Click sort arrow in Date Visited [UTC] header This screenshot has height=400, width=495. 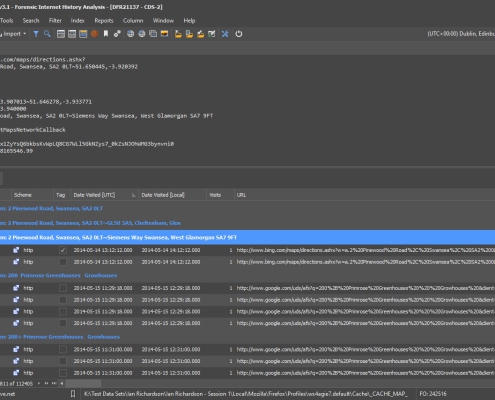[x=134, y=195]
